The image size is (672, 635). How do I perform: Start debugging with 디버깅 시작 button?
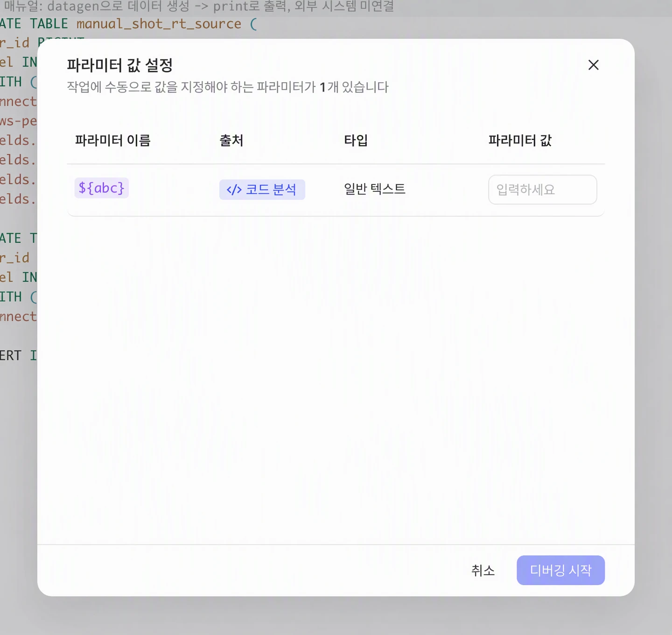560,570
